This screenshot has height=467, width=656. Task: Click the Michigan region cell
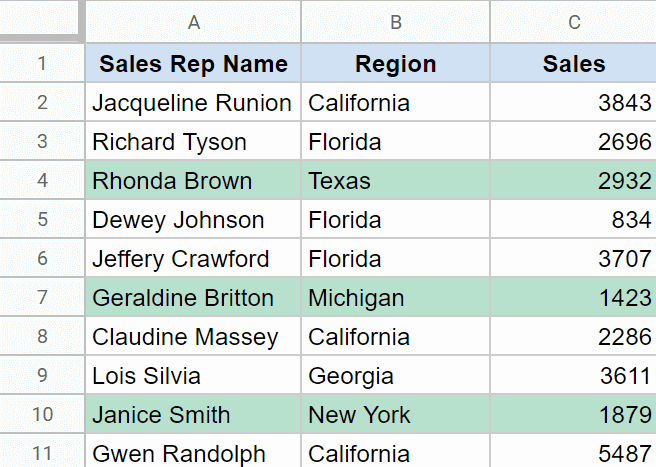coord(395,298)
